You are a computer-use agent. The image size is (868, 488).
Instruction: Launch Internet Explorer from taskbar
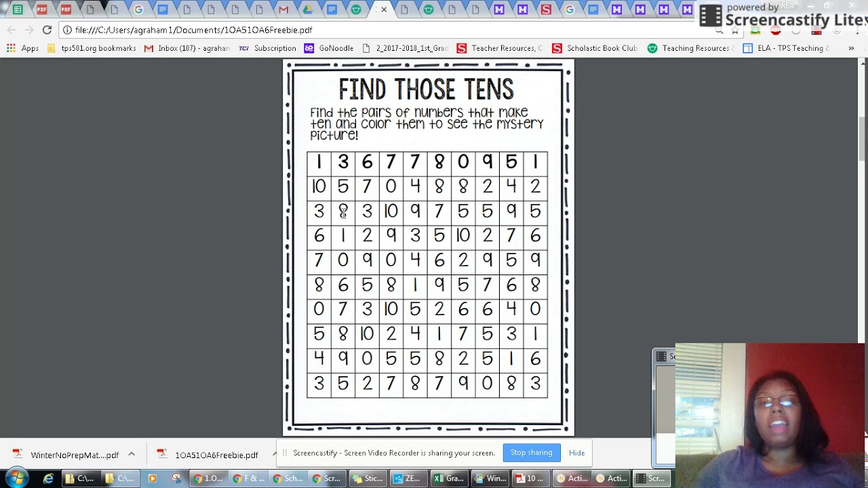point(48,479)
